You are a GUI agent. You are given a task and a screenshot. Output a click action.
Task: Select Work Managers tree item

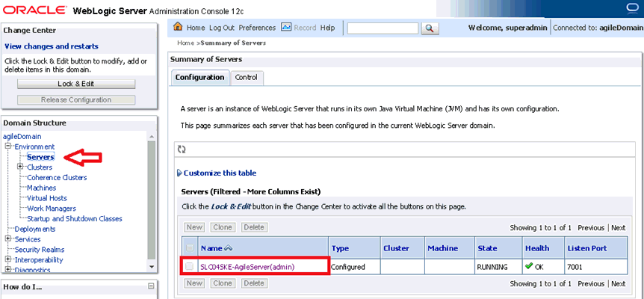click(52, 209)
